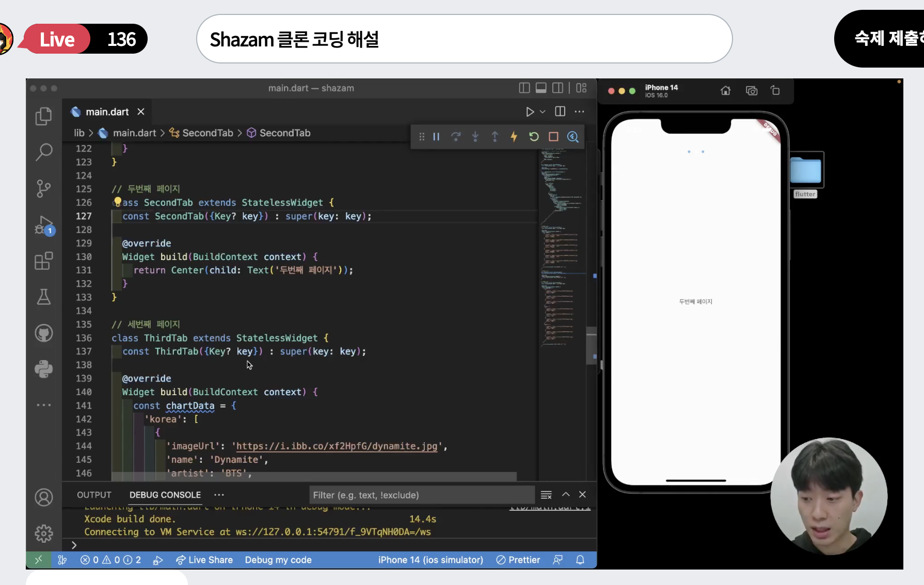924x585 pixels.
Task: Open the Search view in activity bar
Action: point(44,152)
